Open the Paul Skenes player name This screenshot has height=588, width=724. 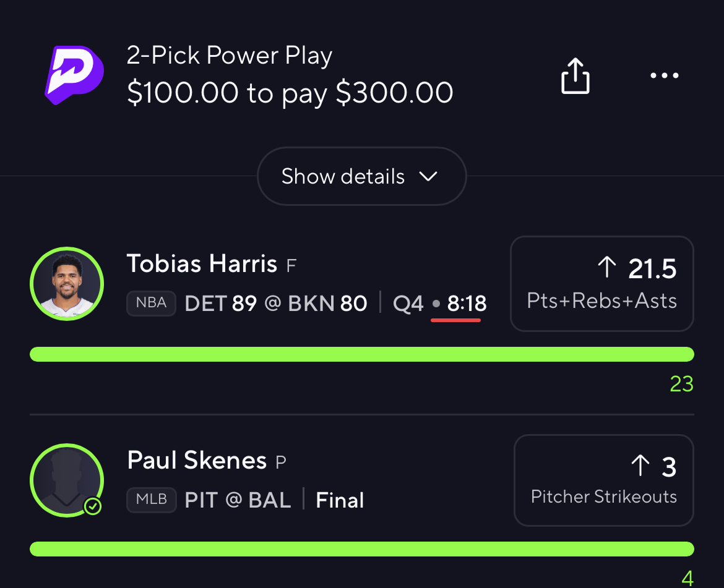pyautogui.click(x=197, y=461)
